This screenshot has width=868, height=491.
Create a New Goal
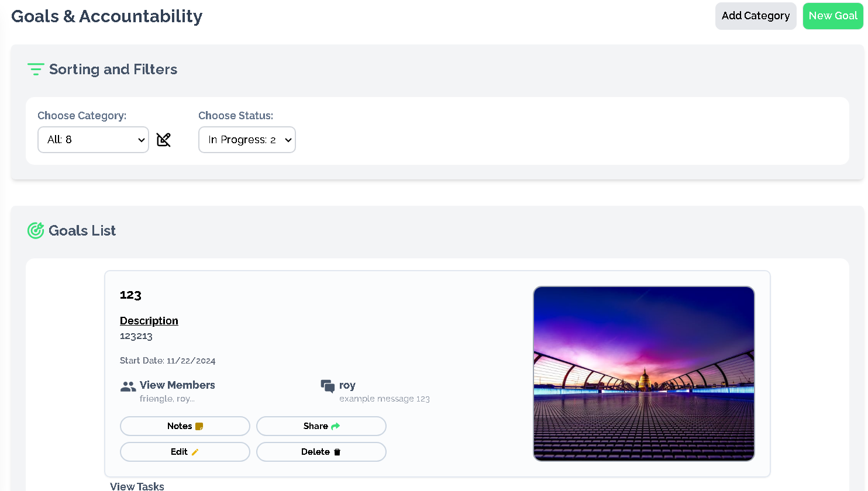[x=832, y=16]
